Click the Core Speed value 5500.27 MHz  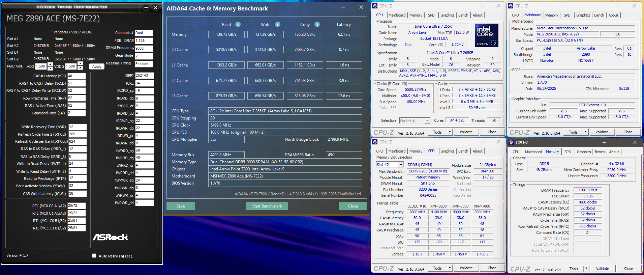click(x=416, y=90)
